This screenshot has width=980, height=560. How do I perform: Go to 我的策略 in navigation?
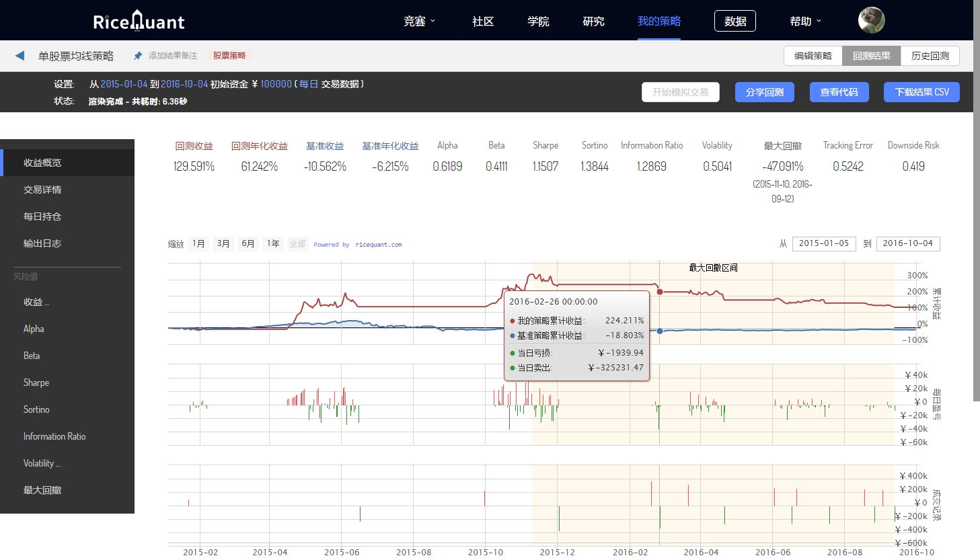click(659, 22)
